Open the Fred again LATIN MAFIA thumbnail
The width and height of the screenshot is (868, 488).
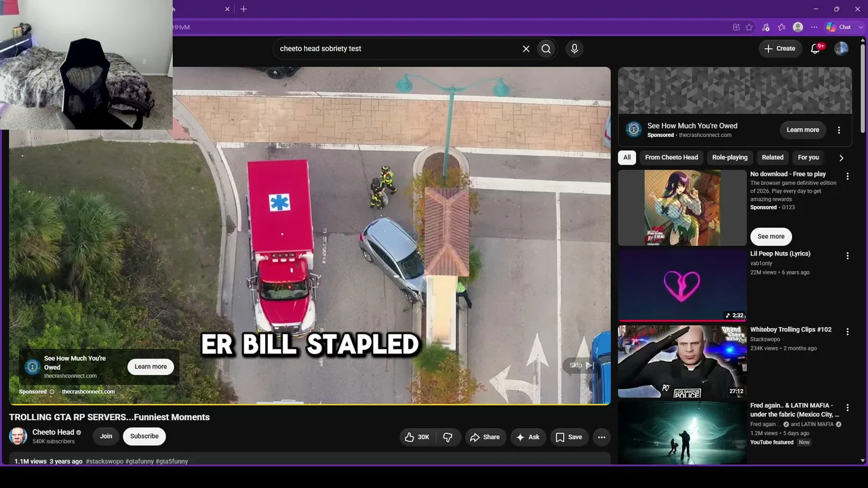click(x=682, y=432)
